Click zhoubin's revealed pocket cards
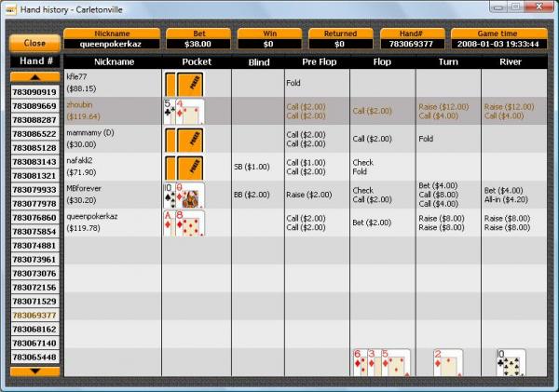The height and width of the screenshot is (392, 559). (184, 111)
